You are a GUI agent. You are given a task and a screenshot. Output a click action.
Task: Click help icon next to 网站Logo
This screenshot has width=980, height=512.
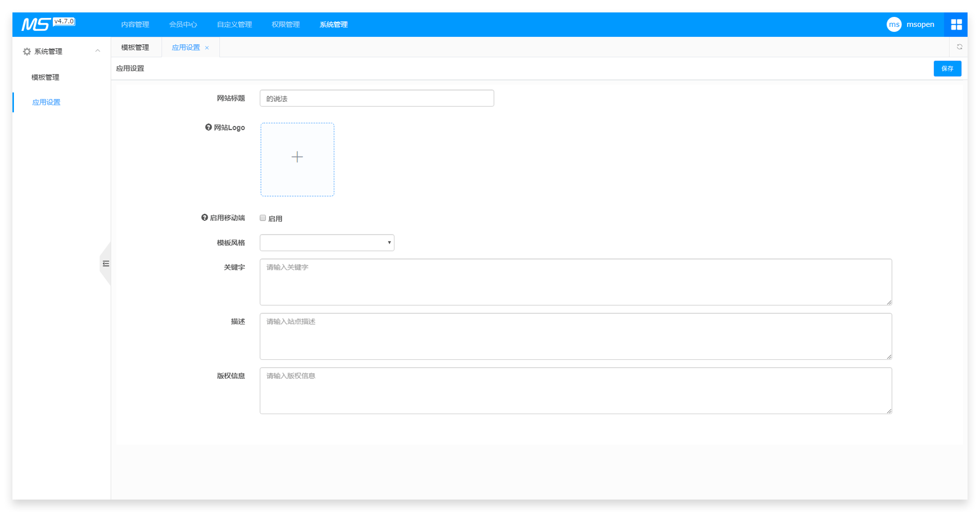tap(208, 127)
